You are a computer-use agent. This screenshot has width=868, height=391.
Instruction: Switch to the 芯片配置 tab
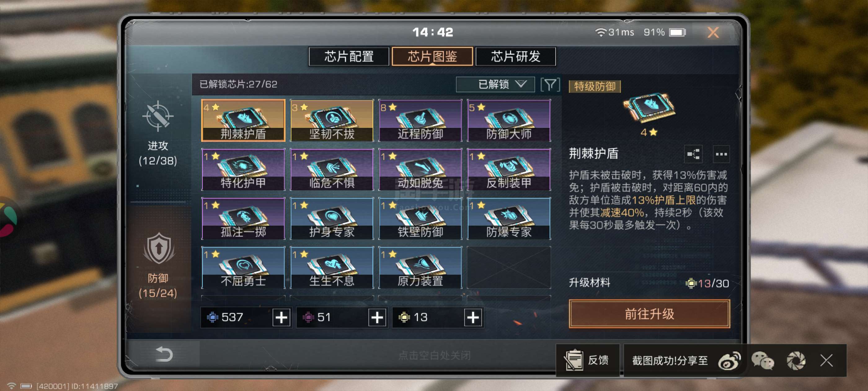(349, 56)
